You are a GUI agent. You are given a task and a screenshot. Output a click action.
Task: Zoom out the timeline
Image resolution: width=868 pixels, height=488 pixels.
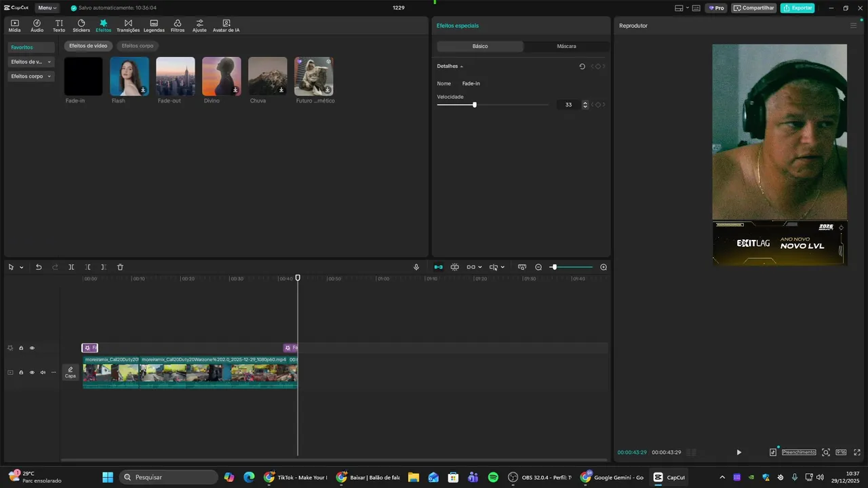[x=538, y=267]
